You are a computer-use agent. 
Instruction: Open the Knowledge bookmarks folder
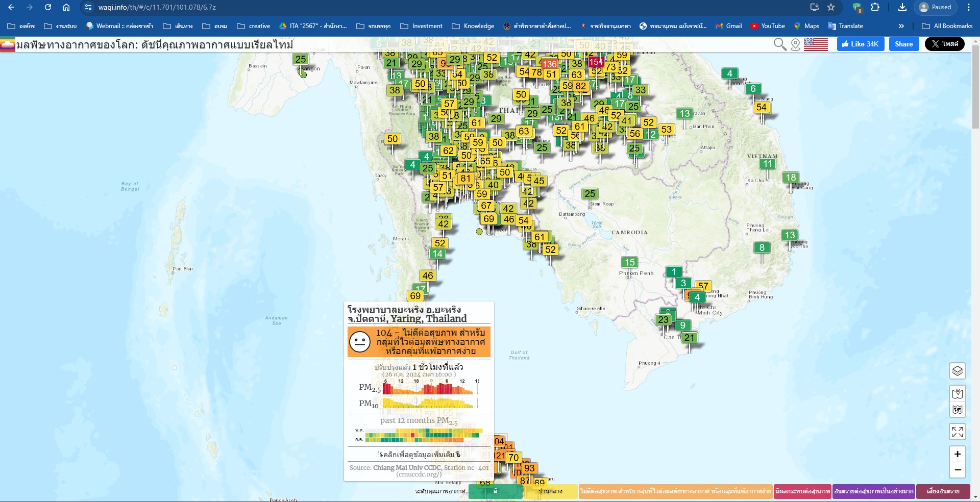(x=473, y=26)
